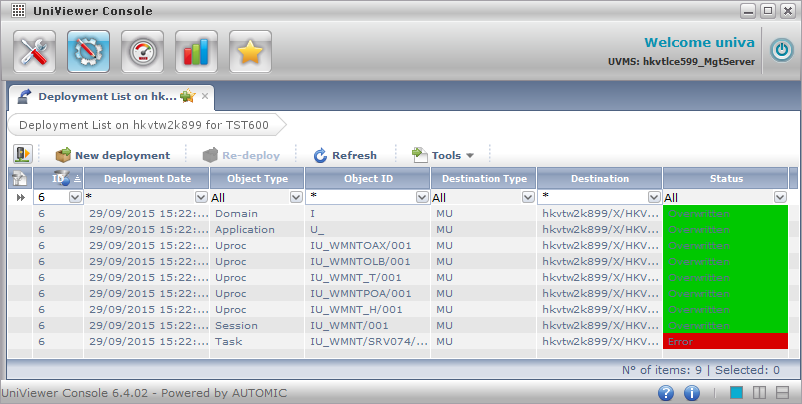Sort by Object ID column header
This screenshot has width=802, height=404.
[368, 178]
